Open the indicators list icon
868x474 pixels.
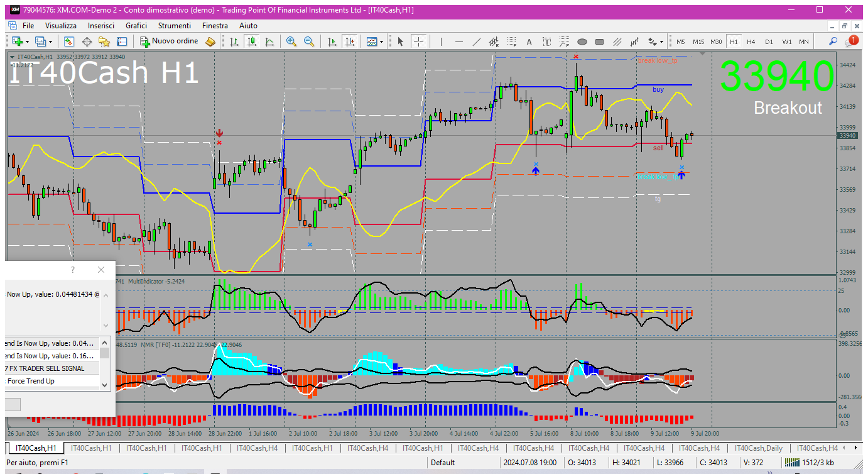[371, 41]
